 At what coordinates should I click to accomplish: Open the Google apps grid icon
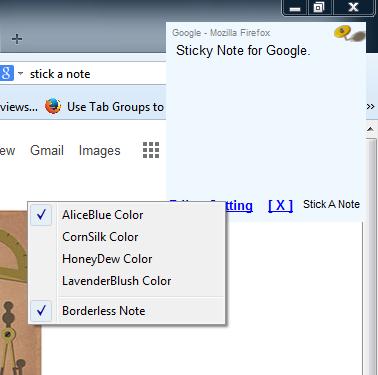151,150
